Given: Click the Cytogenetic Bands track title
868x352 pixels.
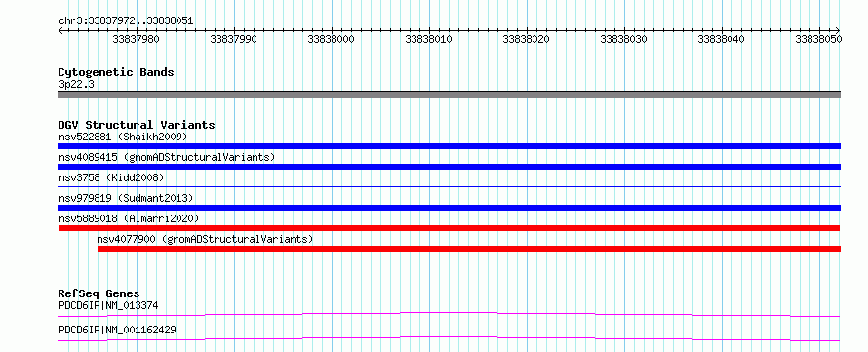Looking at the screenshot, I should pos(116,72).
